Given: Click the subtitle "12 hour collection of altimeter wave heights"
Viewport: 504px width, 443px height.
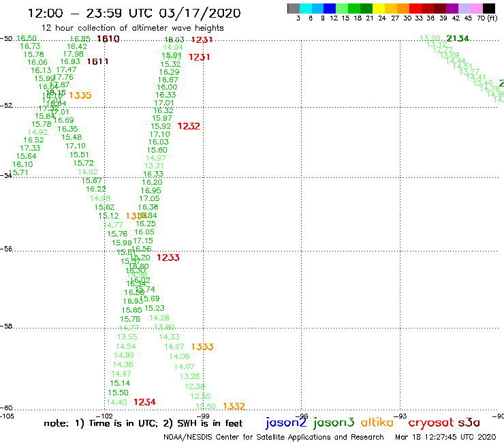Looking at the screenshot, I should point(132,28).
